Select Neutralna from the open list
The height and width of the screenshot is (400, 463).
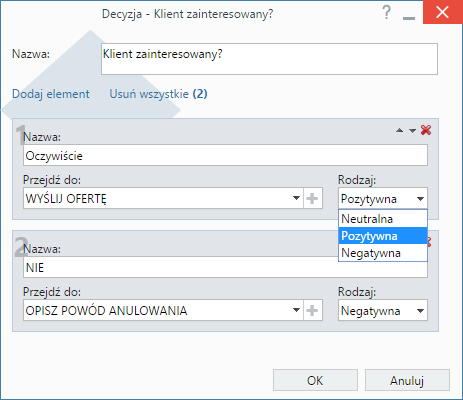[x=383, y=219]
